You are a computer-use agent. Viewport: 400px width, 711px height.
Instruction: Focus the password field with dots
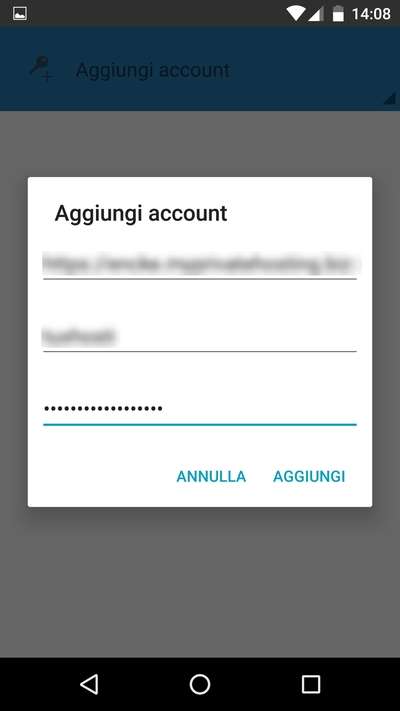(x=200, y=409)
